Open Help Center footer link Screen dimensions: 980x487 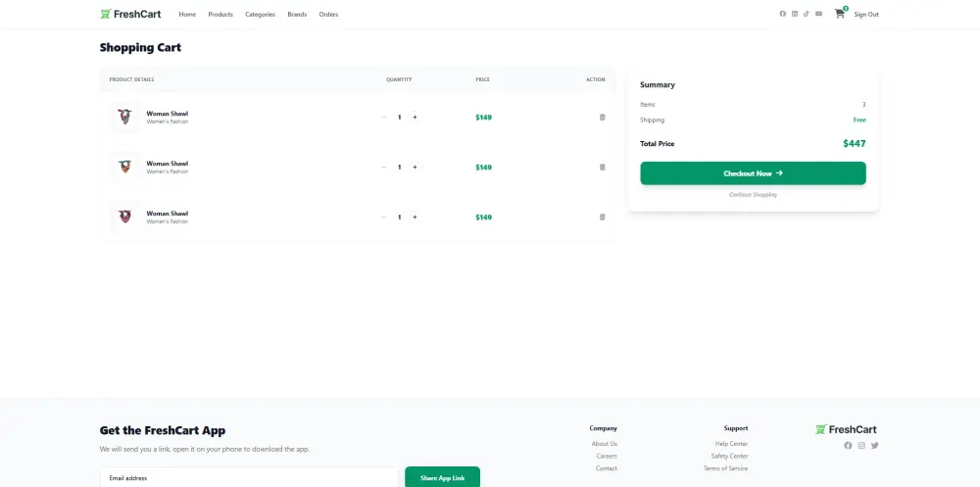[x=731, y=443]
